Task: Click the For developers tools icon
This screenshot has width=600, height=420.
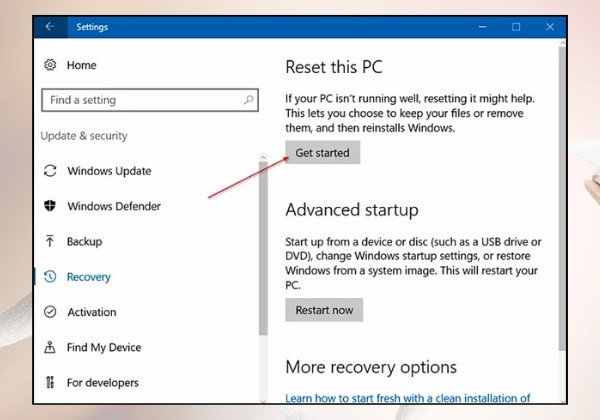Action: pos(50,382)
